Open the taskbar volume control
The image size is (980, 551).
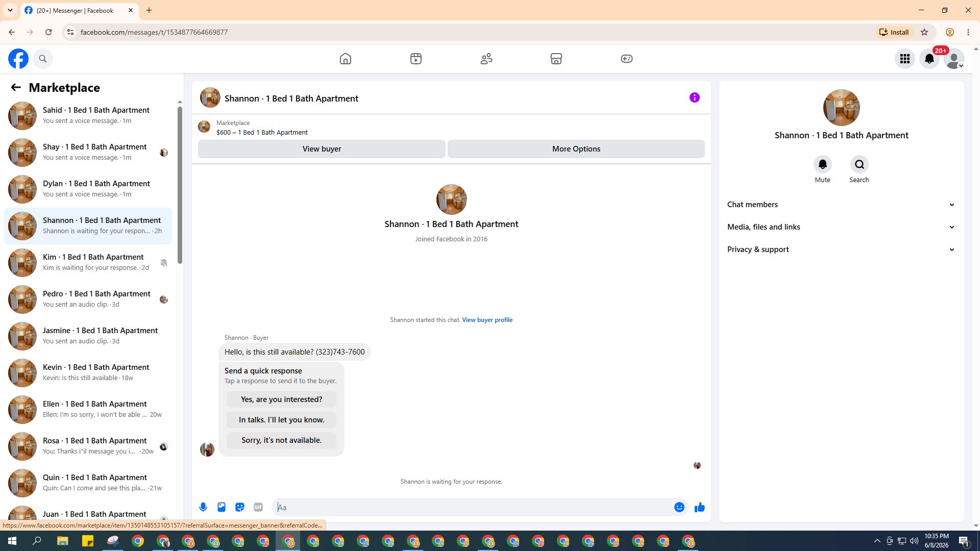click(914, 541)
